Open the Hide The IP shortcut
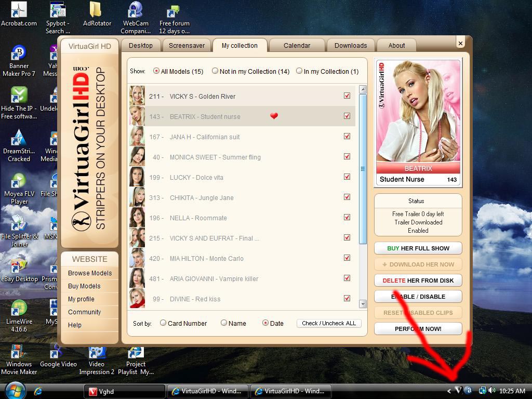This screenshot has width=532, height=399. [x=19, y=103]
